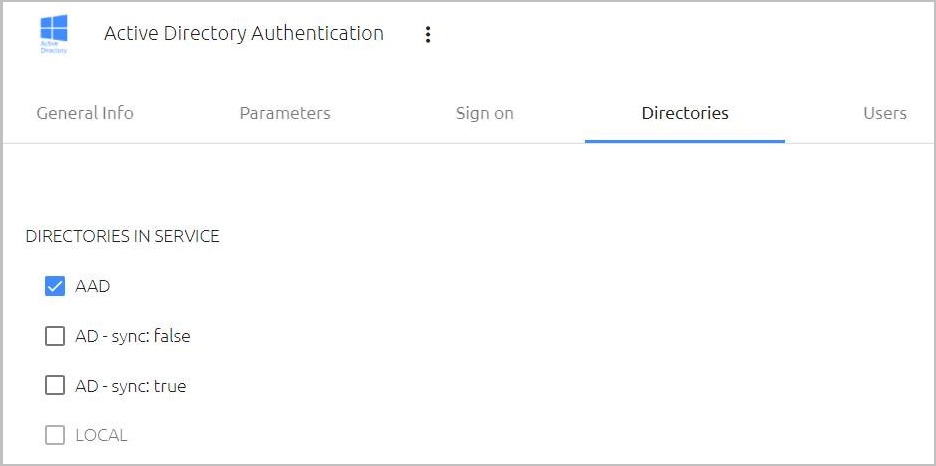Select the Directories tab

click(x=685, y=113)
